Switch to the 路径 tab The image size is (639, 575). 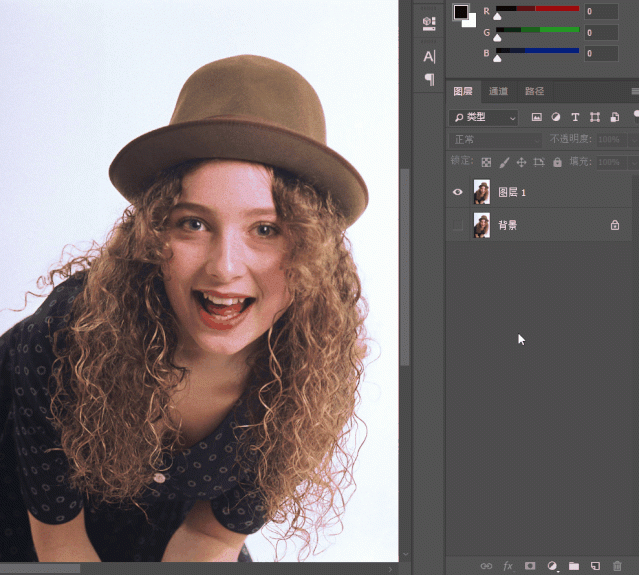pos(534,92)
